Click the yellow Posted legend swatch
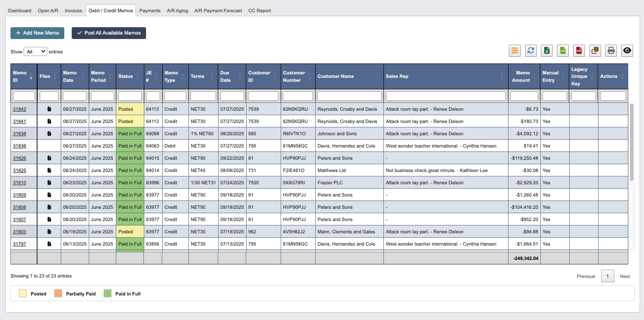The image size is (644, 320). (x=22, y=293)
